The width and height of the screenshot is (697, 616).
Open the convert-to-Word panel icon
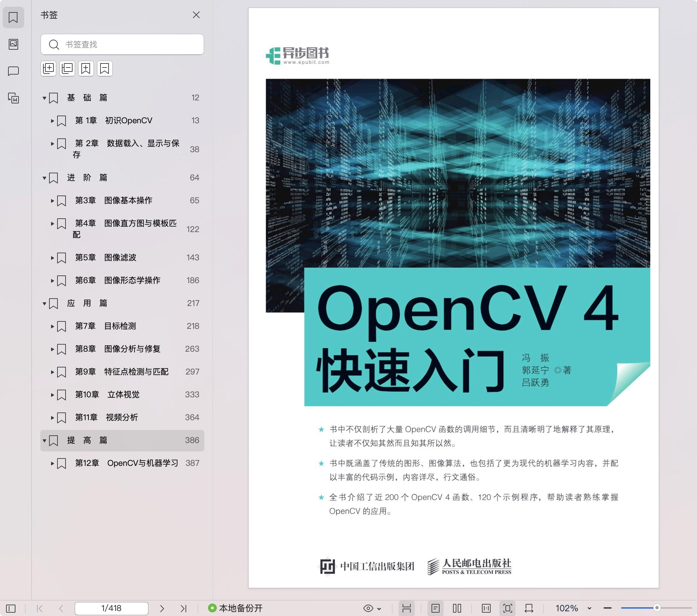coord(13,98)
